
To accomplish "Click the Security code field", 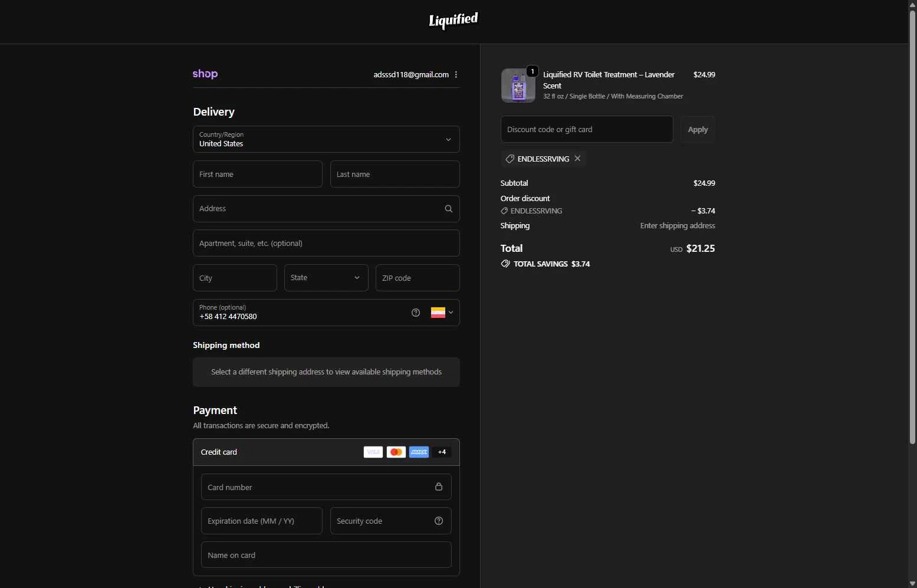I will (391, 521).
